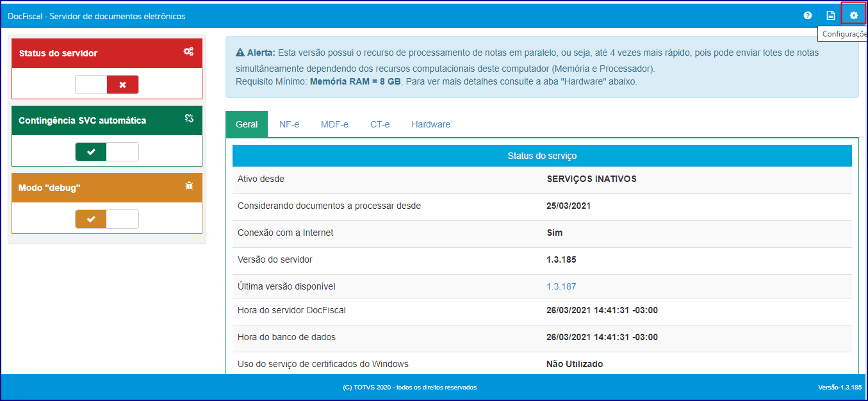Click the Conexão com a Internet label

[285, 233]
